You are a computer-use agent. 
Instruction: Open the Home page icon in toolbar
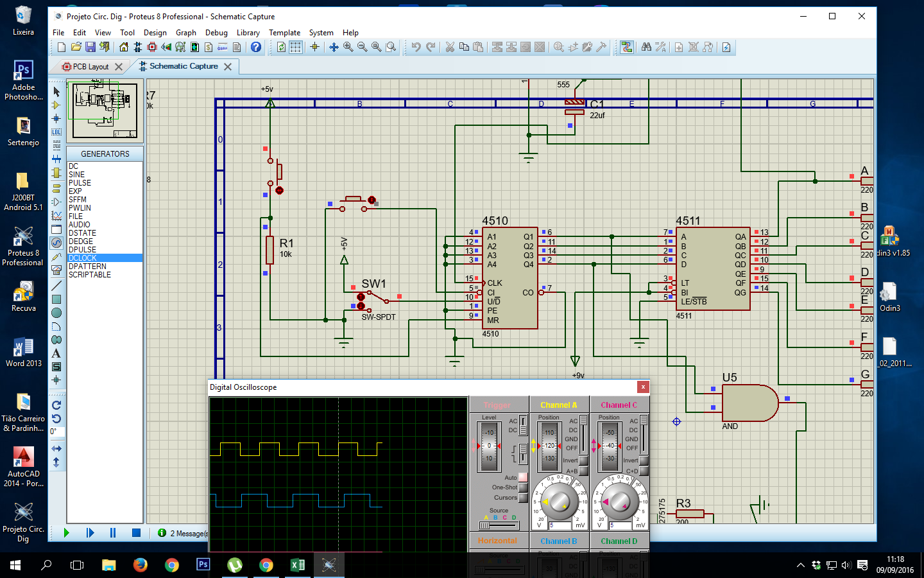[x=124, y=47]
